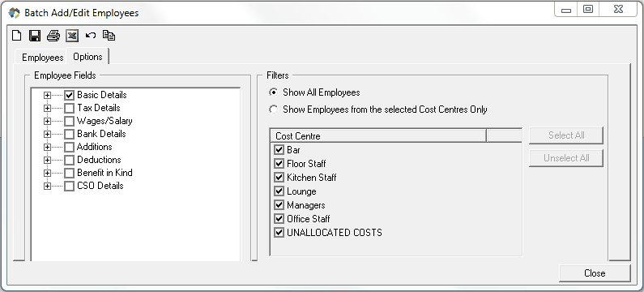Click the Export to Excel icon
The image size is (644, 292).
(x=72, y=36)
